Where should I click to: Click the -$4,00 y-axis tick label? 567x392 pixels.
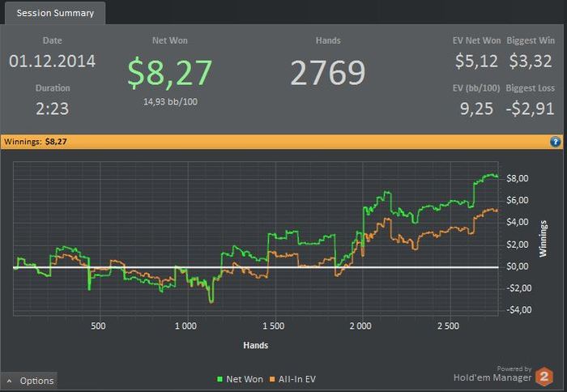(x=519, y=310)
